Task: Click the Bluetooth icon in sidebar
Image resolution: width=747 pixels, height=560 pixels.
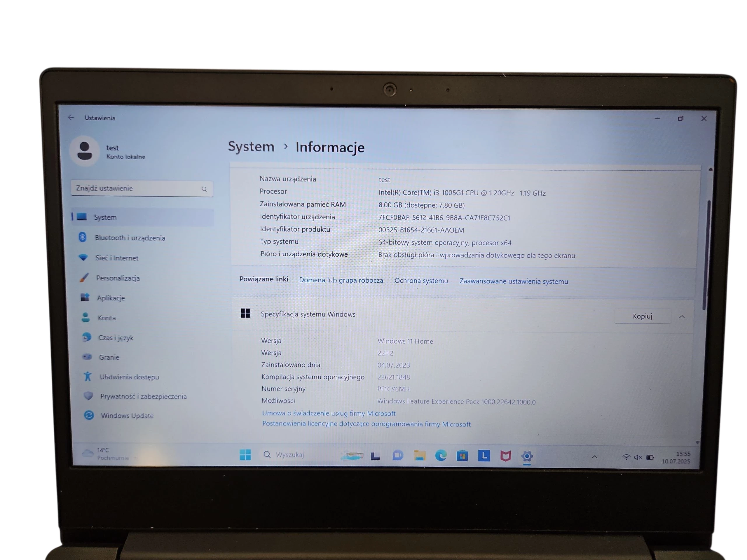Action: pos(82,237)
